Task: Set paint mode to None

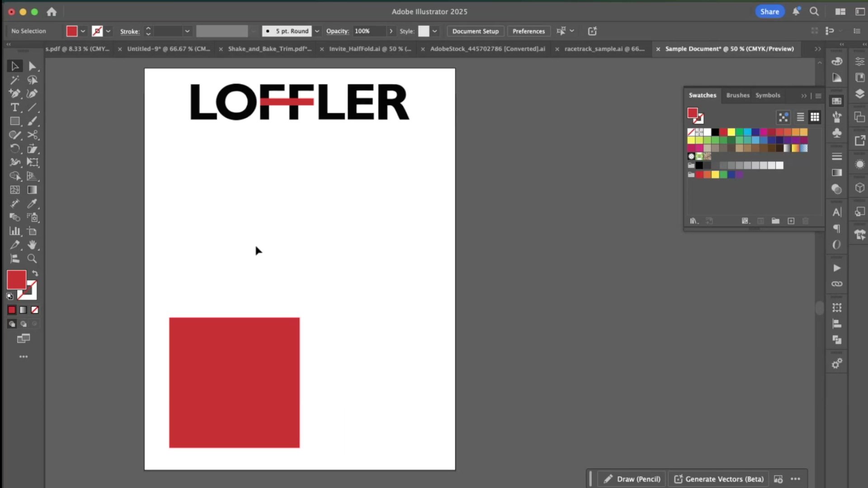Action: [35, 310]
